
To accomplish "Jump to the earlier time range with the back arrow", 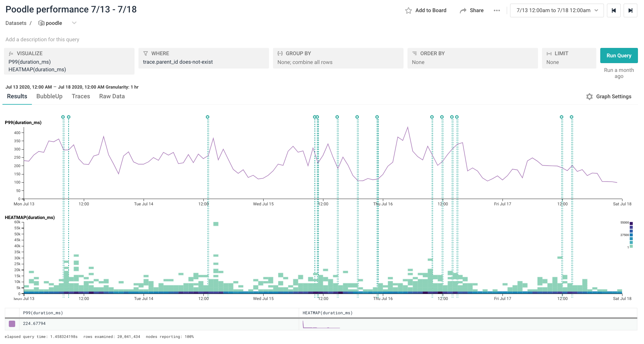I will point(614,11).
